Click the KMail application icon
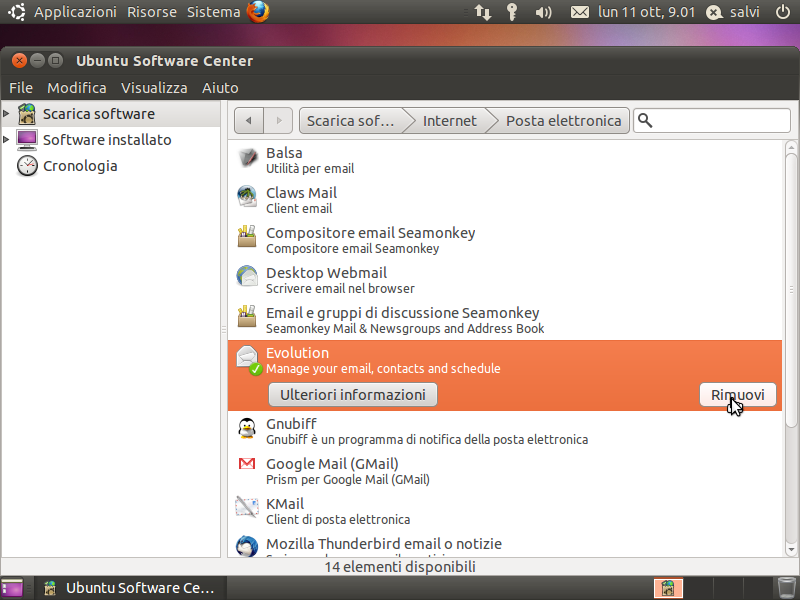The image size is (800, 600). [247, 507]
